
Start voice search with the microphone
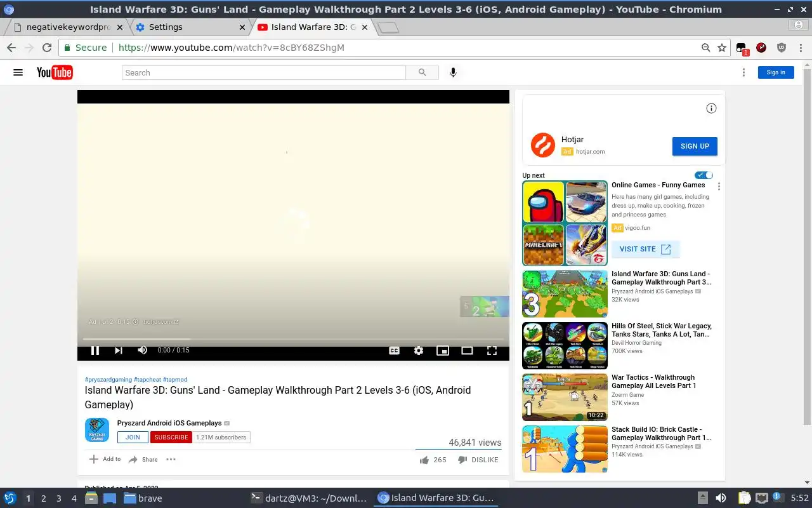(x=453, y=72)
